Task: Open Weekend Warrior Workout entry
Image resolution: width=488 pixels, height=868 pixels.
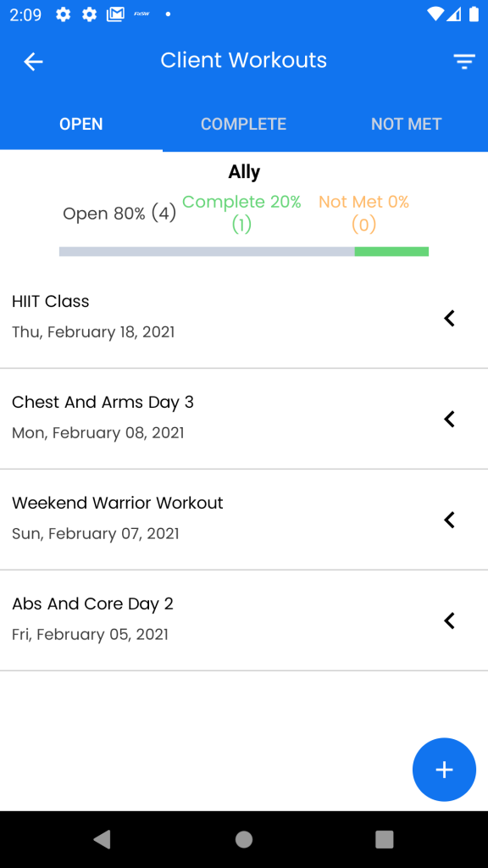Action: click(244, 520)
